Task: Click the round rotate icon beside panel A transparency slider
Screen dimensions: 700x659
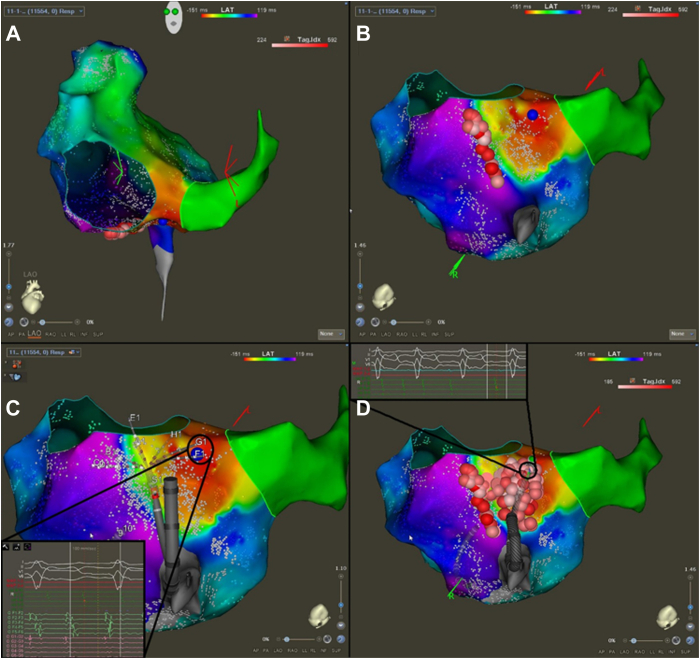Action: 24,322
